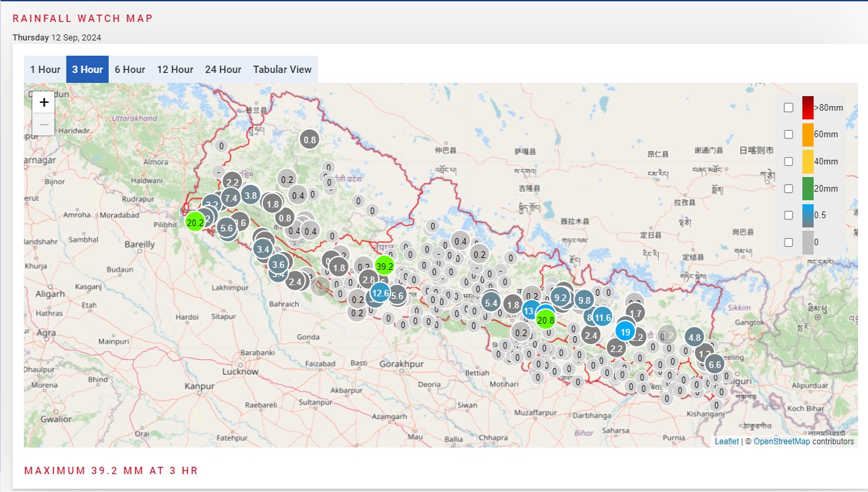This screenshot has width=868, height=492.
Task: Open the 7.4 rainfall station marker
Action: [x=231, y=198]
